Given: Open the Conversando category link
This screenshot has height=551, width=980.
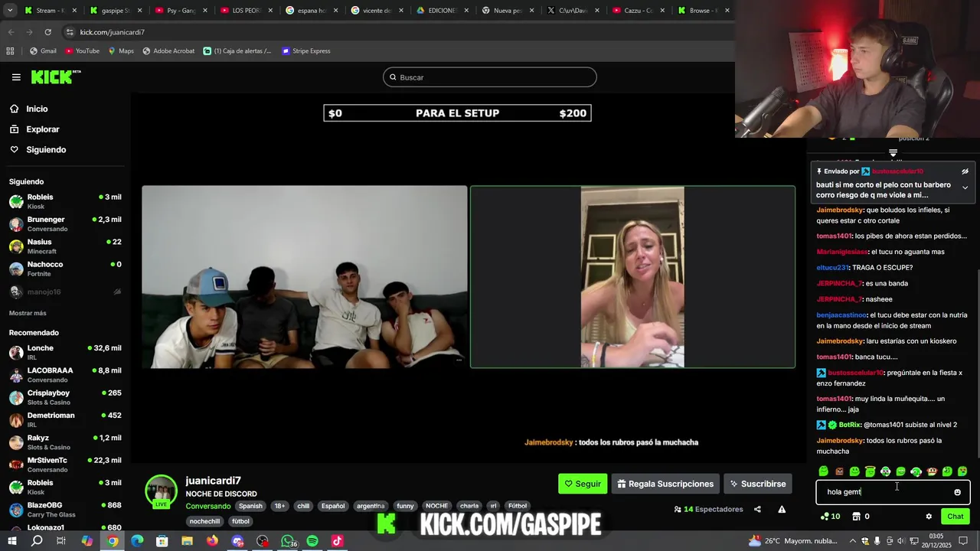Looking at the screenshot, I should (207, 506).
